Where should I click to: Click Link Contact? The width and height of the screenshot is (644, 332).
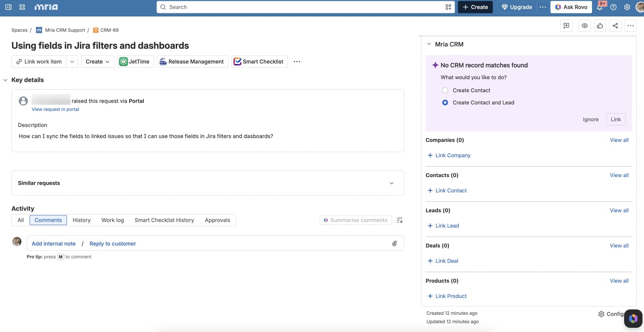(451, 190)
